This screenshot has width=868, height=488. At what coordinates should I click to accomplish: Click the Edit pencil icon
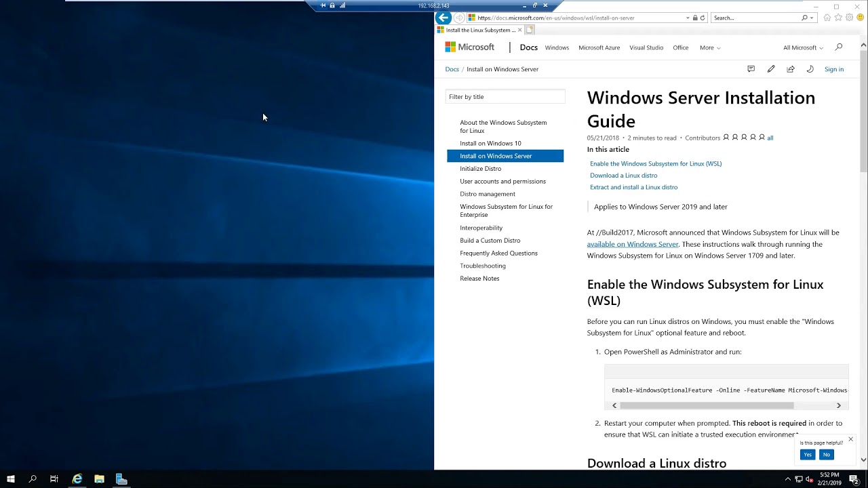pos(771,69)
